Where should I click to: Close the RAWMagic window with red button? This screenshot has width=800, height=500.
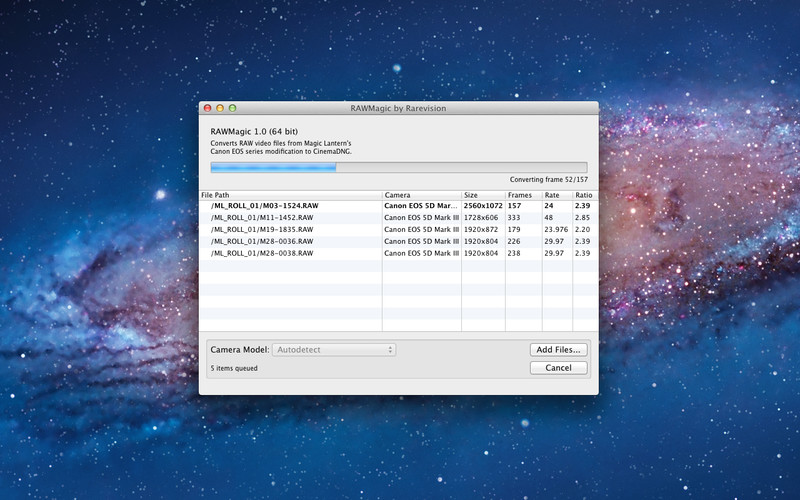point(208,108)
